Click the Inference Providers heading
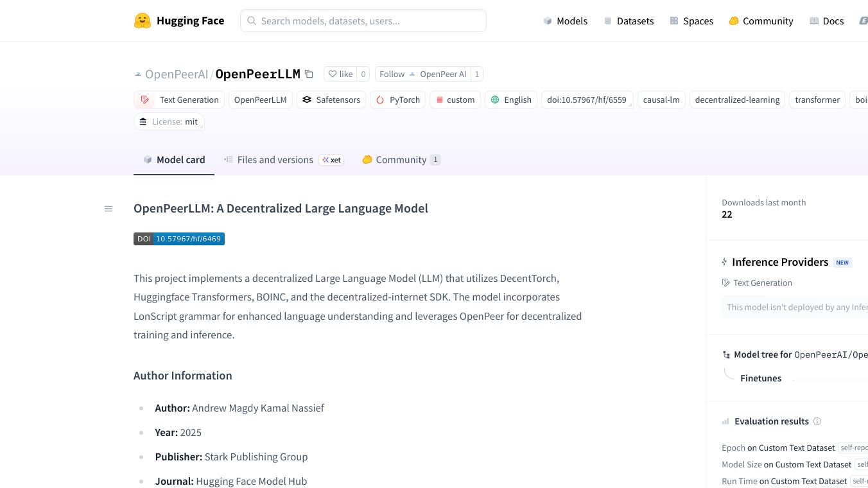The width and height of the screenshot is (868, 488). point(780,262)
